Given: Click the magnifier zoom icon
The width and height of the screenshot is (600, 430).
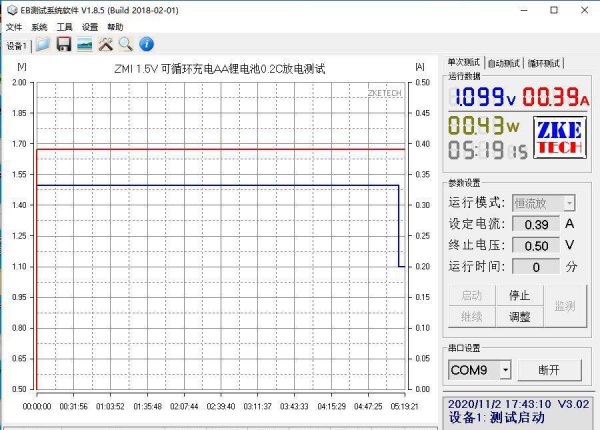Looking at the screenshot, I should click(125, 45).
